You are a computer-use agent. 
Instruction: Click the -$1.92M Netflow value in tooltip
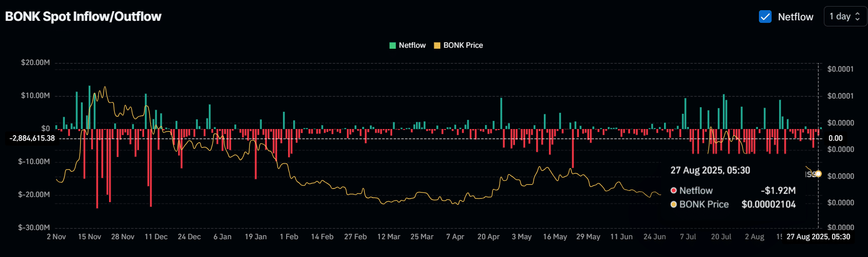click(x=778, y=190)
